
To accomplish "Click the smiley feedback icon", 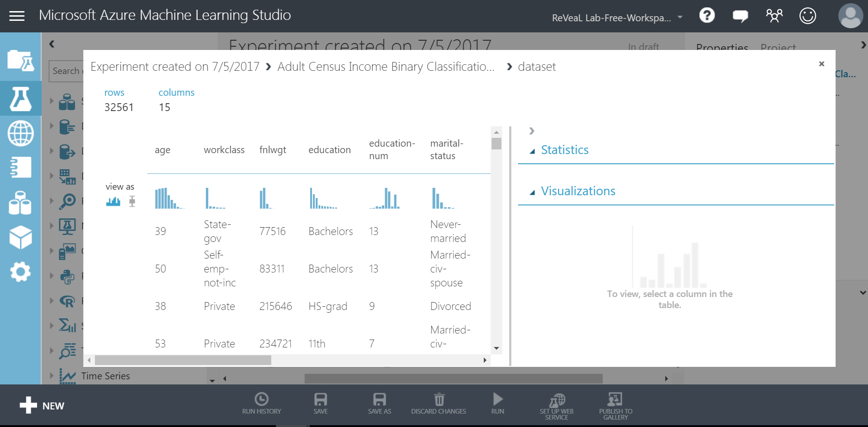I will click(808, 16).
